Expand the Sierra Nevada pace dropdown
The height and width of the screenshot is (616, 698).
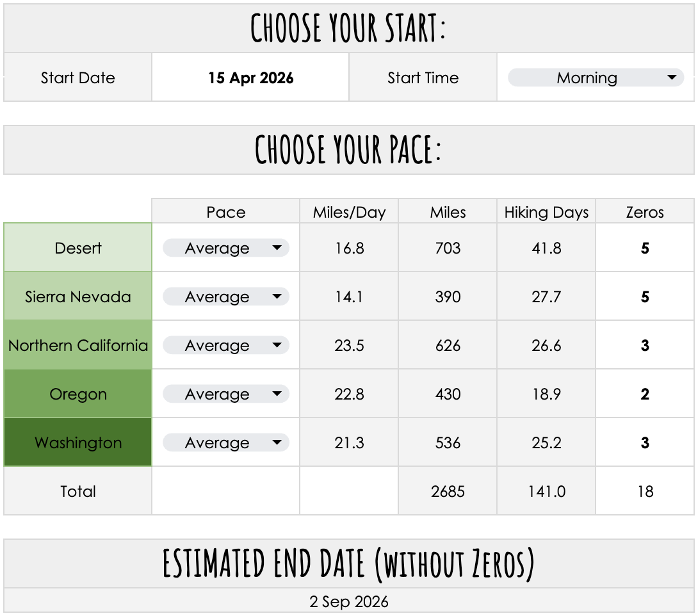pos(225,296)
